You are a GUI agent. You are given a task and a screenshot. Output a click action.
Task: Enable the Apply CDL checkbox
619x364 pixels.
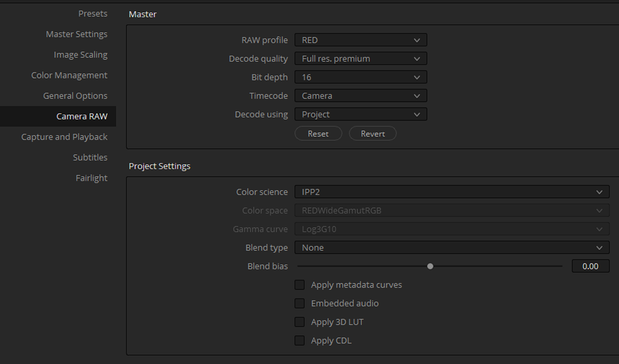pos(300,340)
